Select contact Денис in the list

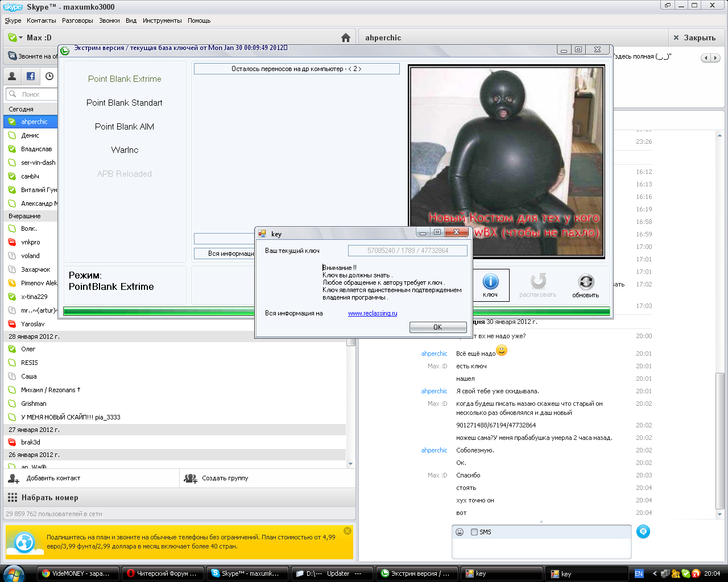pyautogui.click(x=31, y=135)
